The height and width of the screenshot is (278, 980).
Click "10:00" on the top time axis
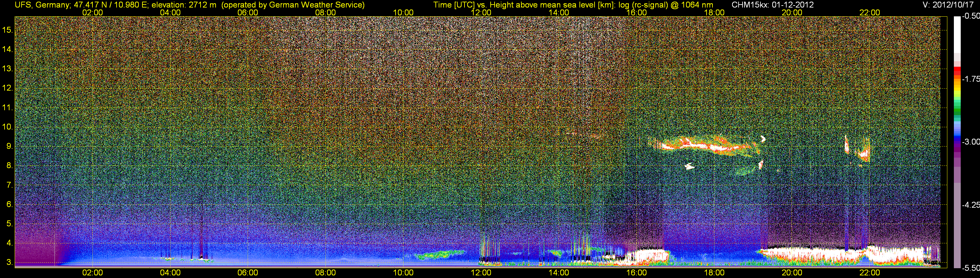403,12
